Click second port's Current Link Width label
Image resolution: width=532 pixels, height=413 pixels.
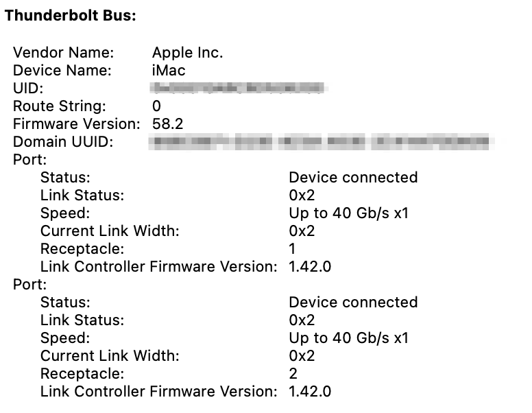110,355
